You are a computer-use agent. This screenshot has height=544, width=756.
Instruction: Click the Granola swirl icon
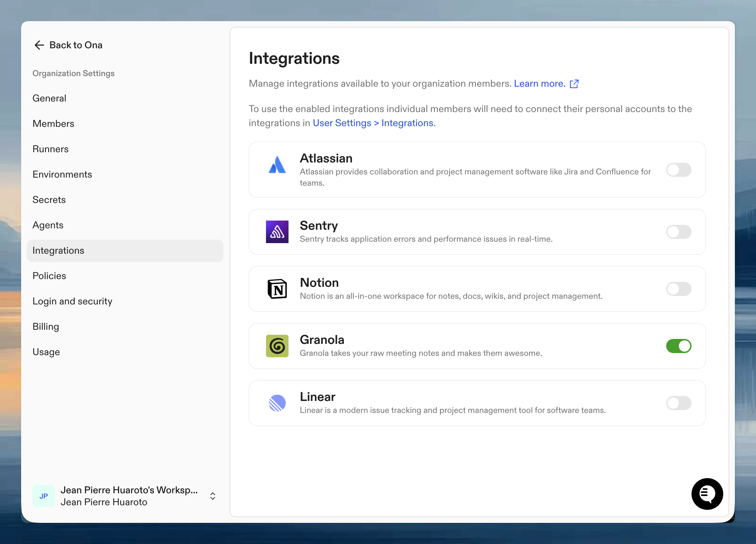[x=277, y=346]
